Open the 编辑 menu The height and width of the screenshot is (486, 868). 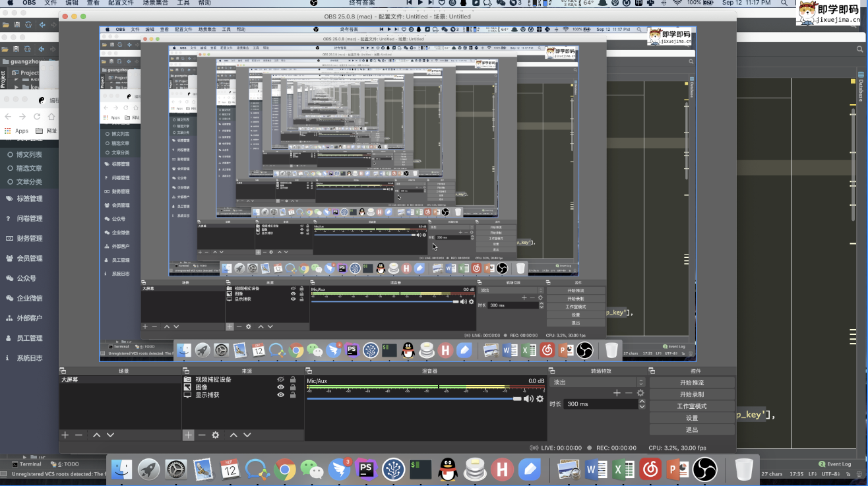pos(72,3)
